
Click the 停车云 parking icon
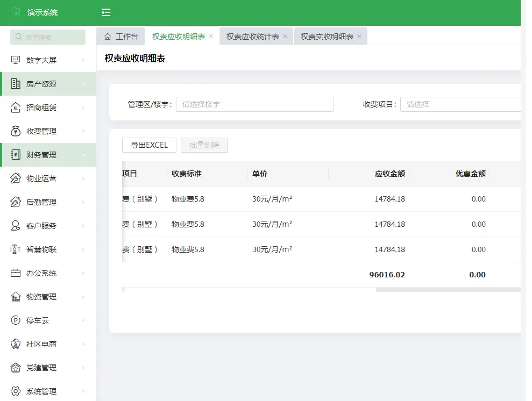(16, 320)
